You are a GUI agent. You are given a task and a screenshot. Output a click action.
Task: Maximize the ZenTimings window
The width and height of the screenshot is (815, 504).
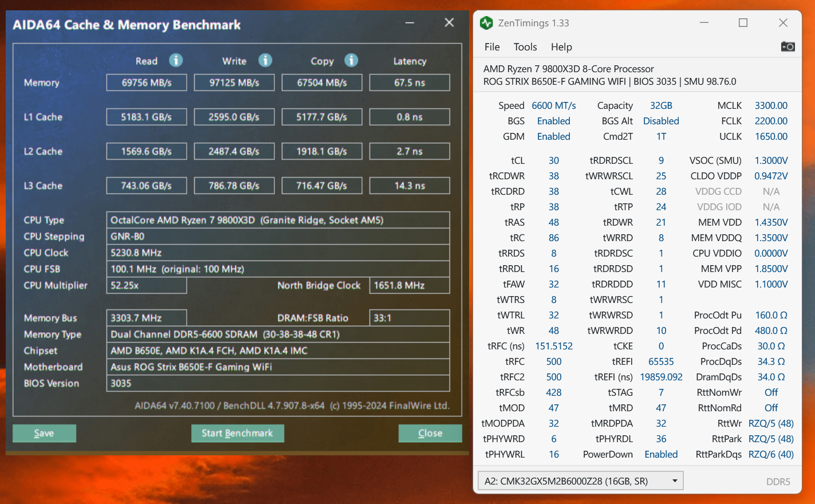point(743,23)
